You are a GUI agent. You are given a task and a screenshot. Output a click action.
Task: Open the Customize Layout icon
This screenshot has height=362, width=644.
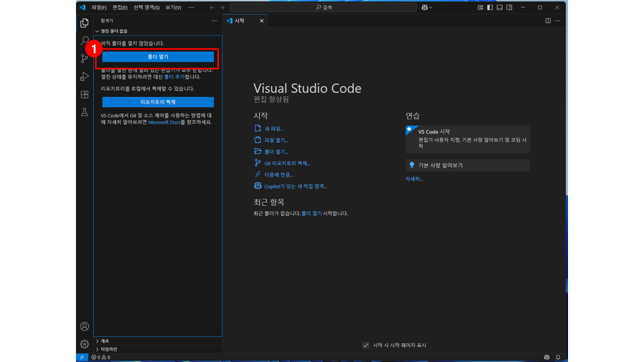pyautogui.click(x=480, y=8)
